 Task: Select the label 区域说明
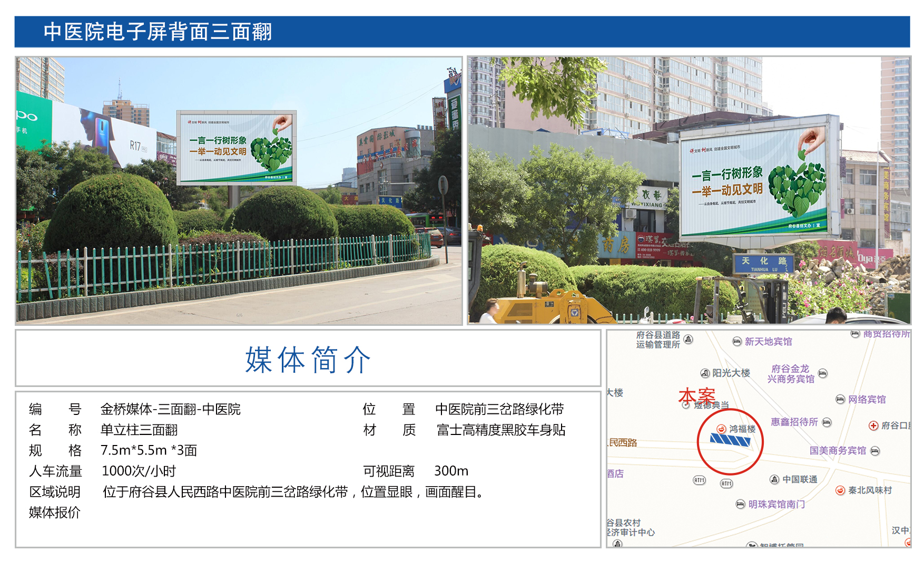tap(55, 492)
